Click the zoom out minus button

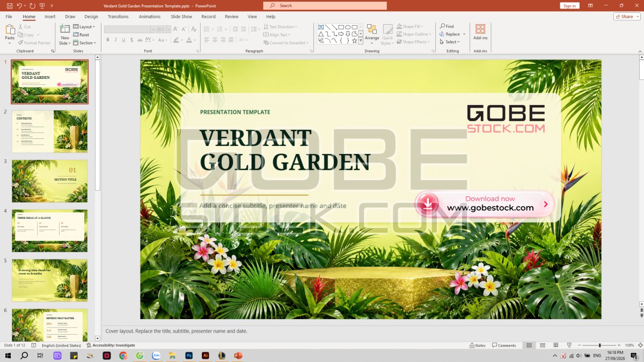pos(579,345)
